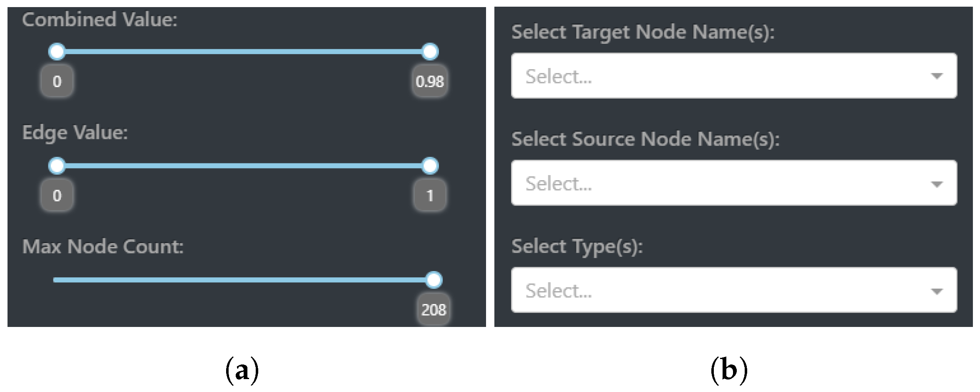This screenshot has width=980, height=392.
Task: Click the Select Type(s) dropdown arrow
Action: pos(937,291)
